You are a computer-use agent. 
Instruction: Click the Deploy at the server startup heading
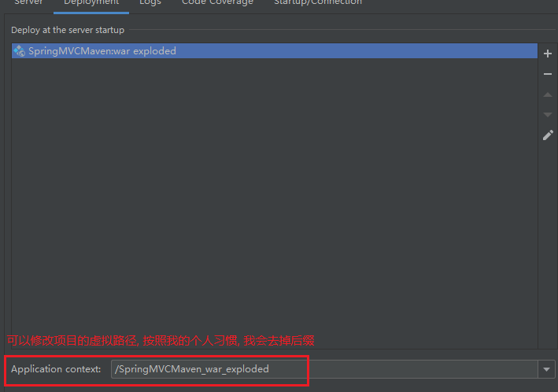[x=68, y=30]
